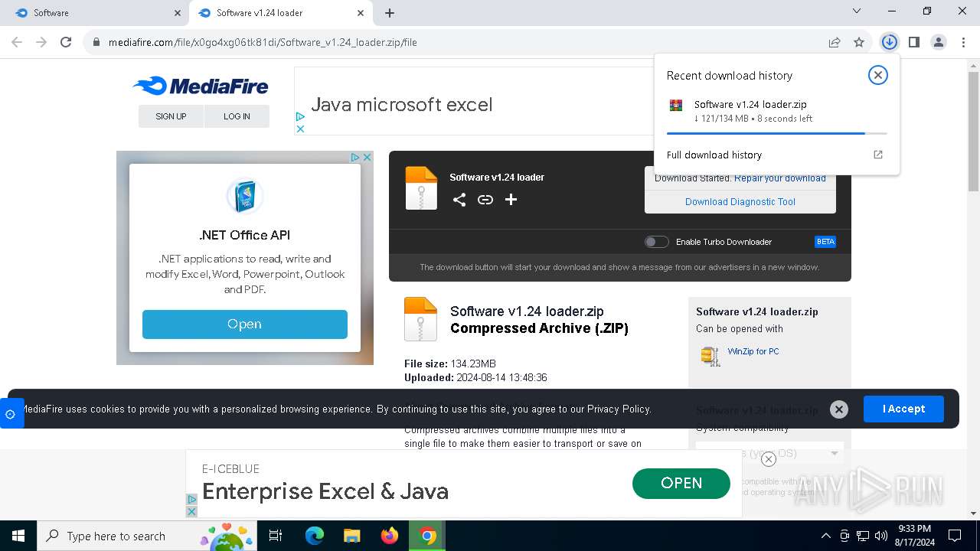Click the Chrome downloads toolbar icon
Image resolution: width=980 pixels, height=551 pixels.
coord(889,42)
